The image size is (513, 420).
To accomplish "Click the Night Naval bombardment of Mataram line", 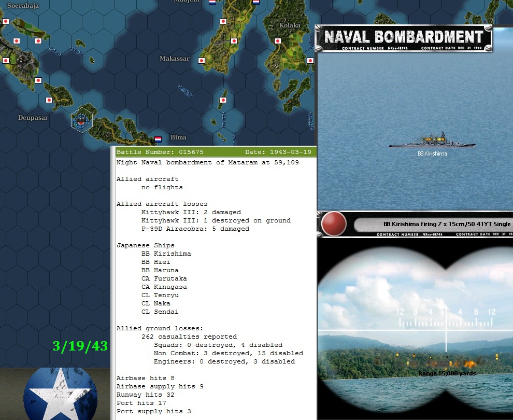I will pyautogui.click(x=207, y=162).
